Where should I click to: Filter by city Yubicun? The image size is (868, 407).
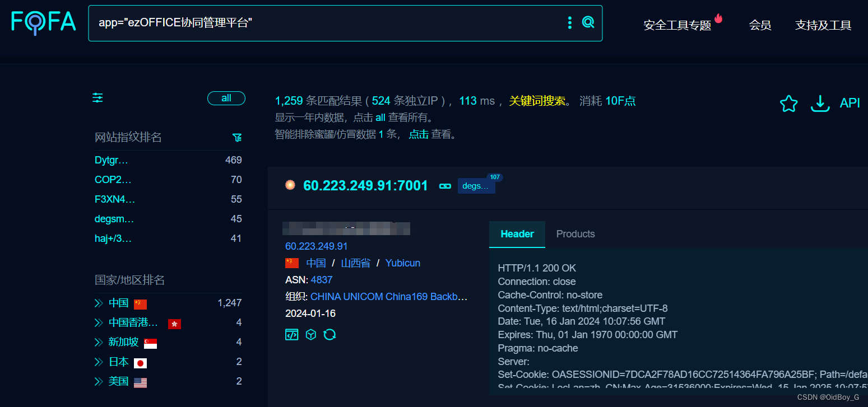(403, 263)
